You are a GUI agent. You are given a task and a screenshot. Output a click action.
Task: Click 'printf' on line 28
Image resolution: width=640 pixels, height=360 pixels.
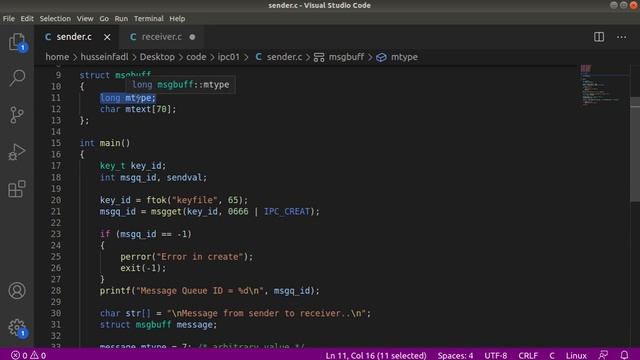point(115,291)
